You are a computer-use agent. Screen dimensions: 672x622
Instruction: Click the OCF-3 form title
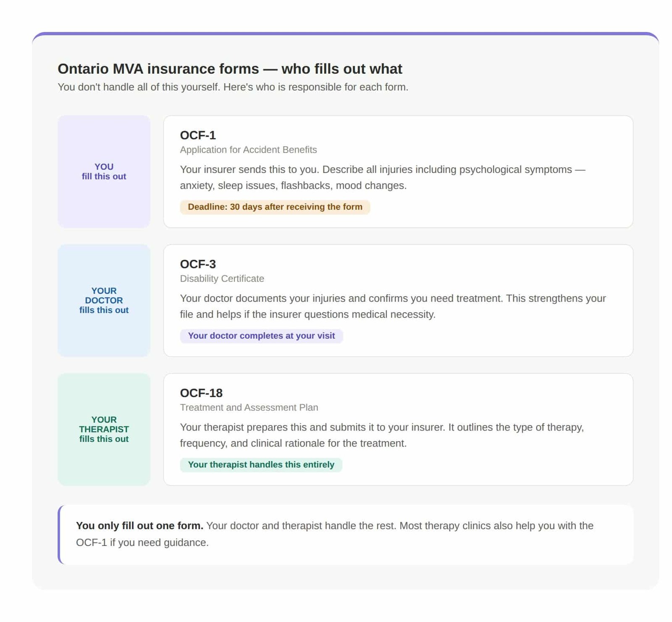click(198, 264)
